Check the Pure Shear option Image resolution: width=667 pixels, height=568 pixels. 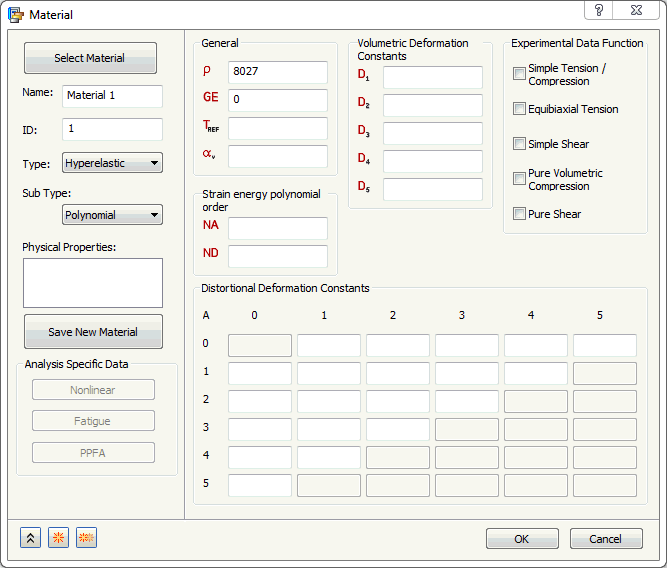click(x=519, y=214)
